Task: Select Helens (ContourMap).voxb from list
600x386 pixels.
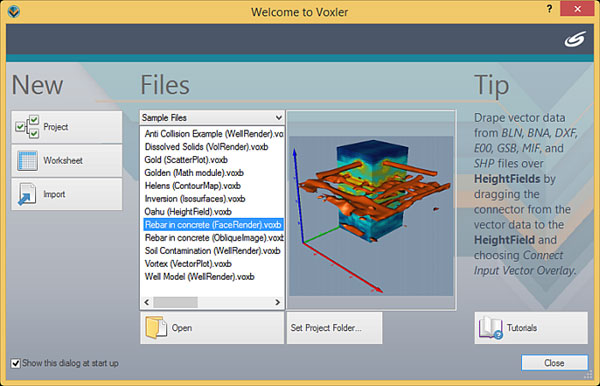Action: point(192,186)
